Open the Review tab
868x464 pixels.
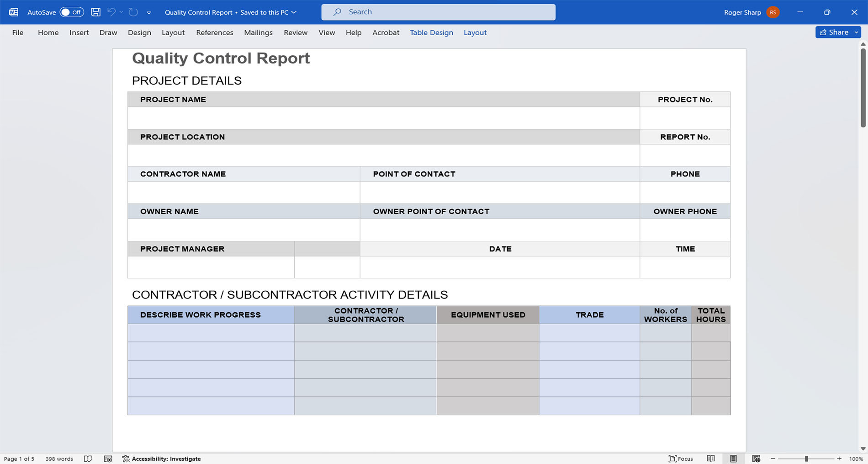point(296,32)
